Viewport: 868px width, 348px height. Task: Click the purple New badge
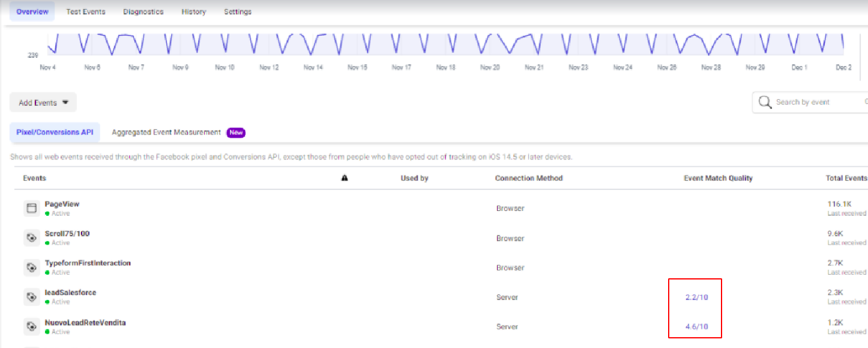pyautogui.click(x=236, y=133)
